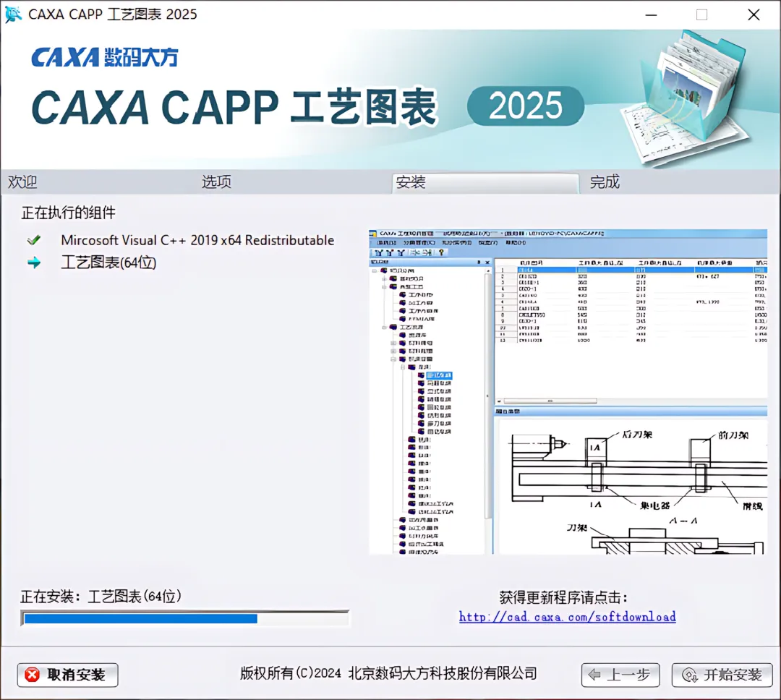Click the 开始安装 button
The width and height of the screenshot is (781, 700).
click(x=722, y=675)
